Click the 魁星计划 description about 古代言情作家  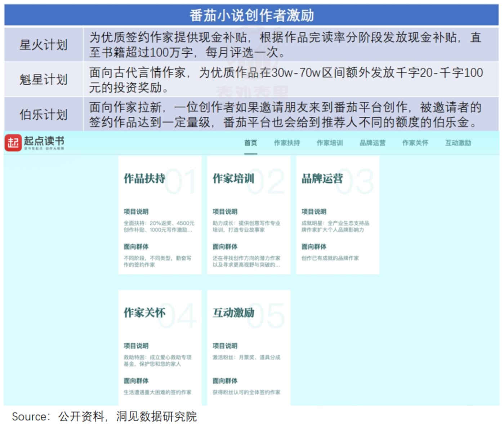pyautogui.click(x=286, y=80)
